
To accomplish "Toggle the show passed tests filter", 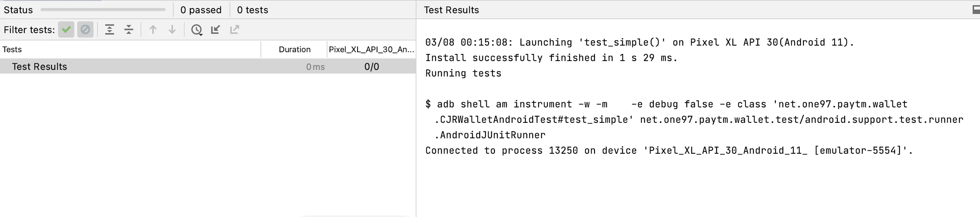I will pos(66,30).
